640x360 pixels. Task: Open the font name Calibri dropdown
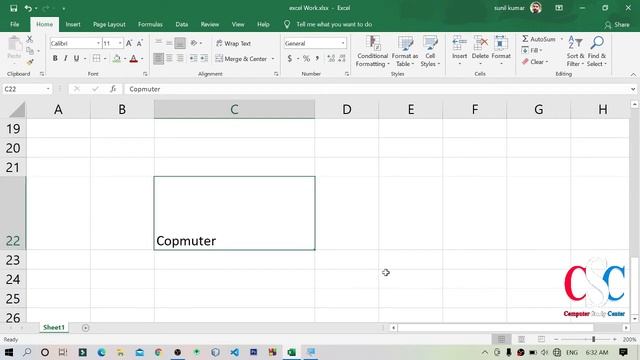click(98, 43)
